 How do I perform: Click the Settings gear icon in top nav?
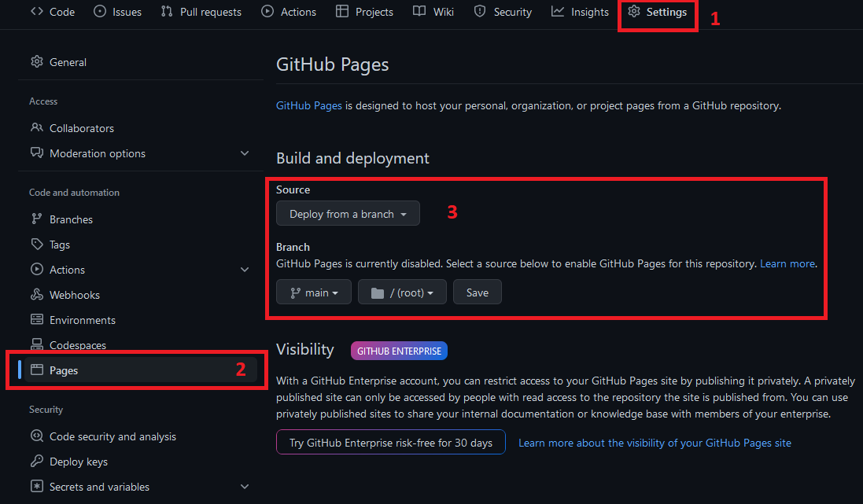634,12
